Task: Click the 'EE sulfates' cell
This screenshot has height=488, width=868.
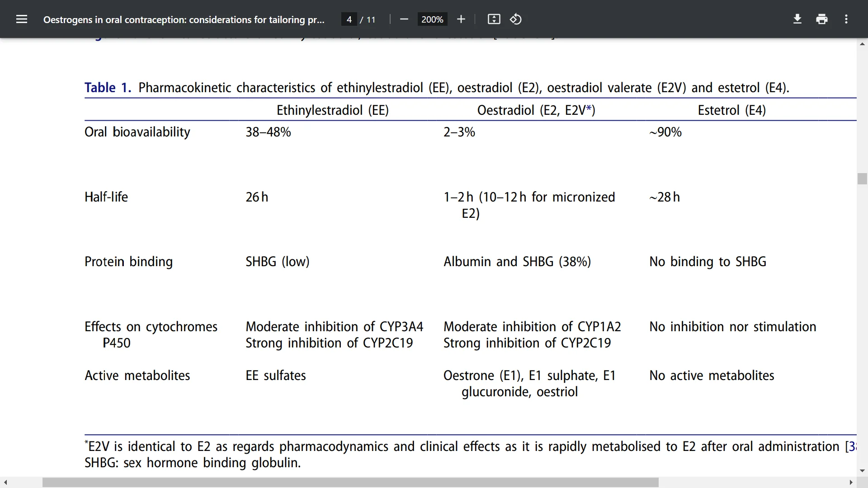Action: [276, 375]
